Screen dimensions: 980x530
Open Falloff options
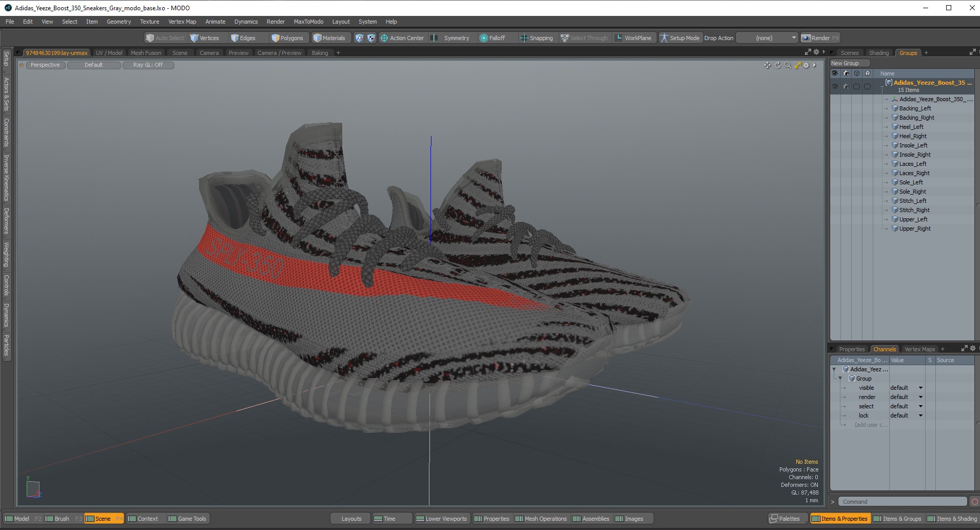coord(493,38)
